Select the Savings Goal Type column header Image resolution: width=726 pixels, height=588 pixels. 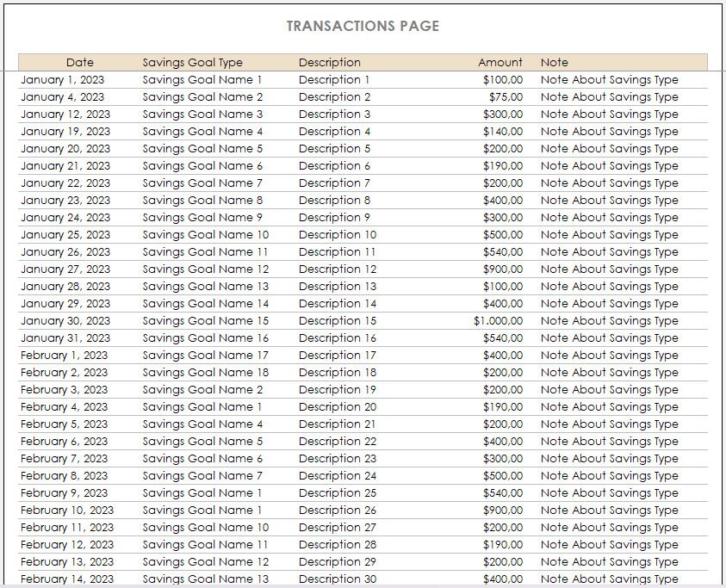pos(192,62)
